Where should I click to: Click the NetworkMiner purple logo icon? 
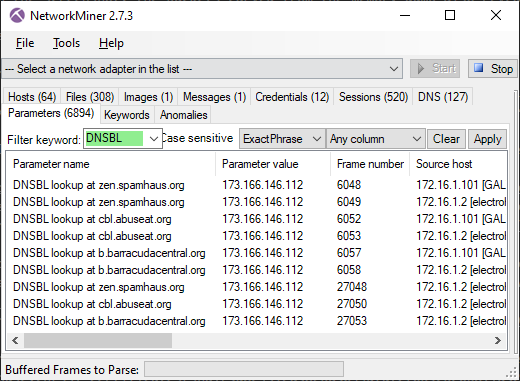[x=17, y=15]
